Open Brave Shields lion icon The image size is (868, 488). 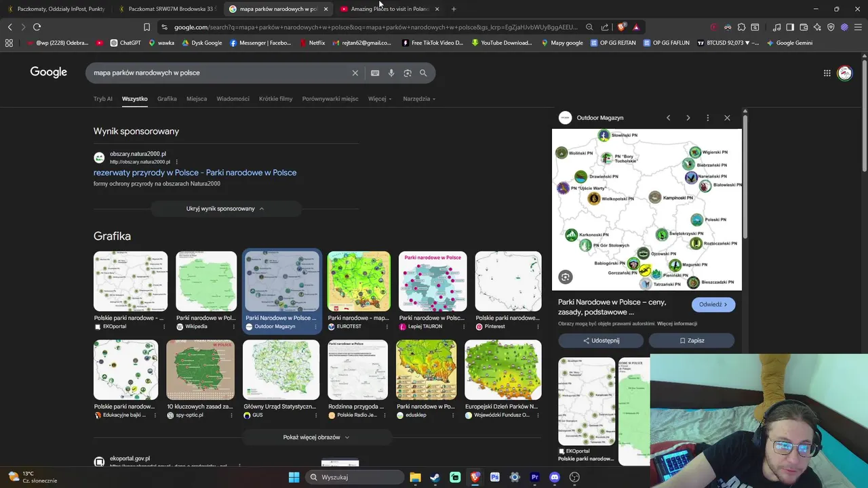click(x=622, y=27)
